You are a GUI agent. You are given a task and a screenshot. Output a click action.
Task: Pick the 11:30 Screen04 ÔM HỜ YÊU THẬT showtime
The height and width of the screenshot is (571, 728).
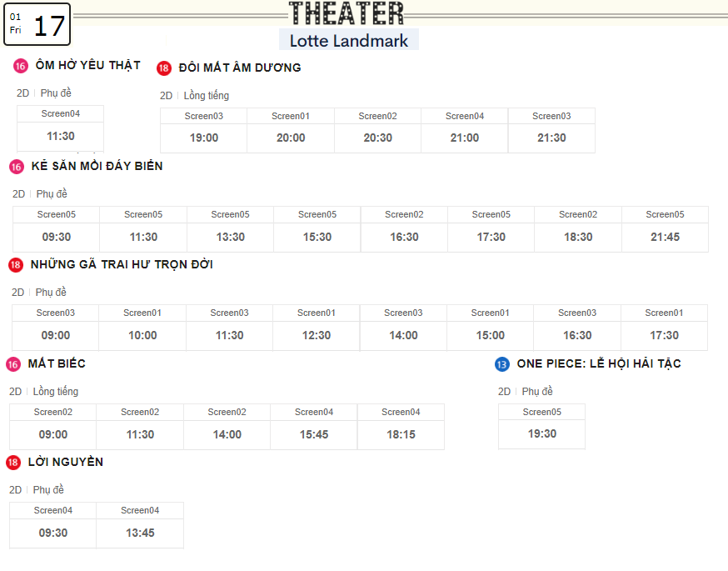click(x=60, y=128)
